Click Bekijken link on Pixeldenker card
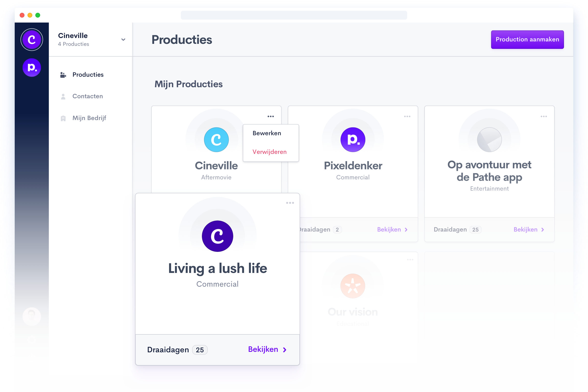The height and width of the screenshot is (392, 588). coord(389,230)
